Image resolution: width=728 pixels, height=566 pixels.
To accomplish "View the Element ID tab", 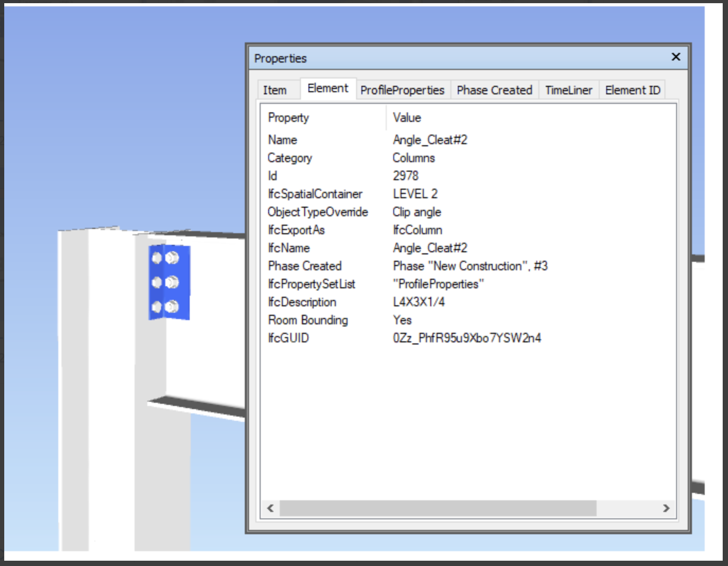I will [632, 90].
